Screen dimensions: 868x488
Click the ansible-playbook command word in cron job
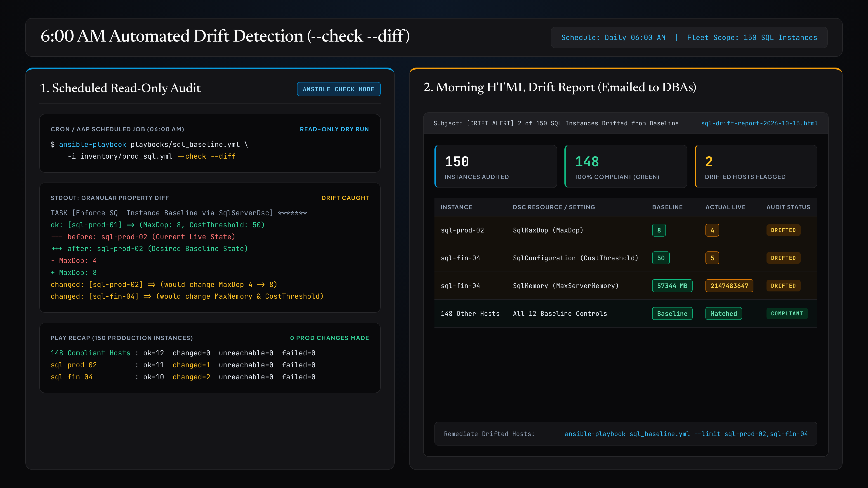93,145
